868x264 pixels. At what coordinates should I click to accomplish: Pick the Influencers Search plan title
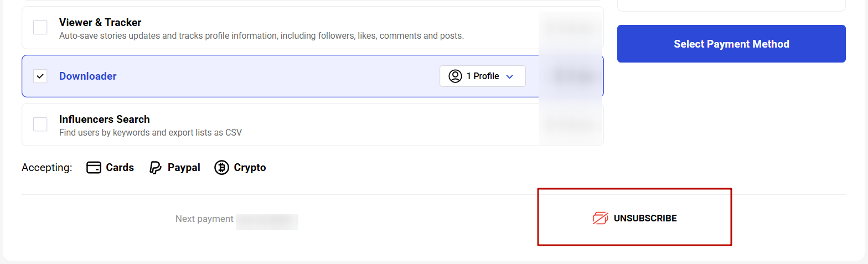[x=104, y=119]
